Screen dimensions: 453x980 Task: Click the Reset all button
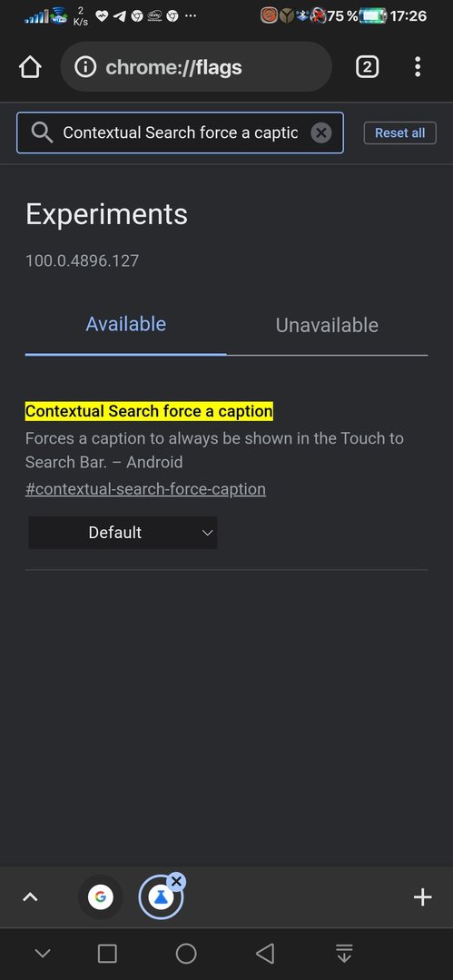coord(399,132)
